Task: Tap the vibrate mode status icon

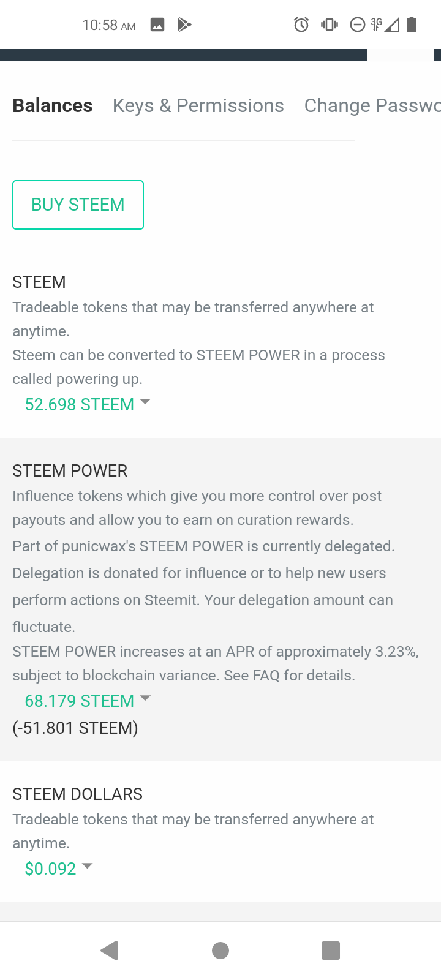Action: (x=330, y=25)
